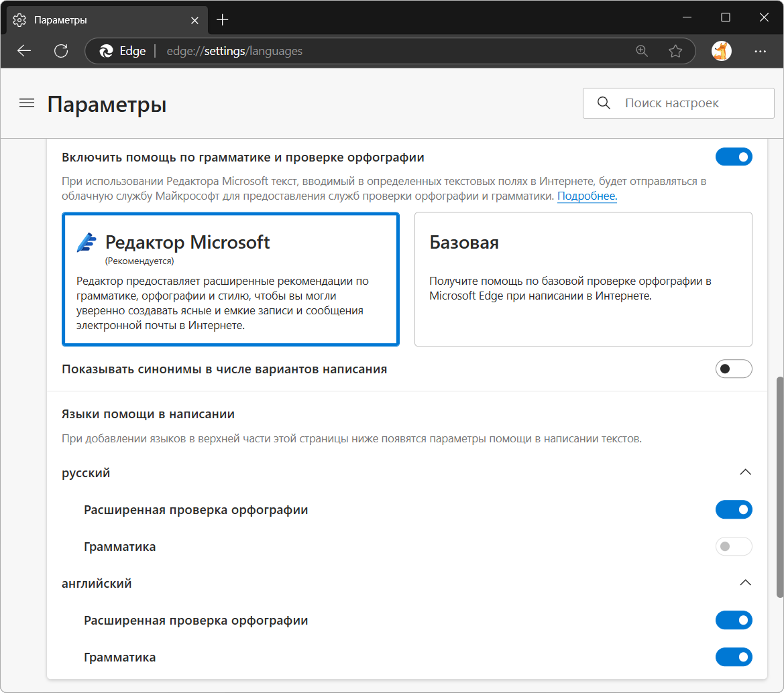Open the user profile avatar

coord(722,51)
